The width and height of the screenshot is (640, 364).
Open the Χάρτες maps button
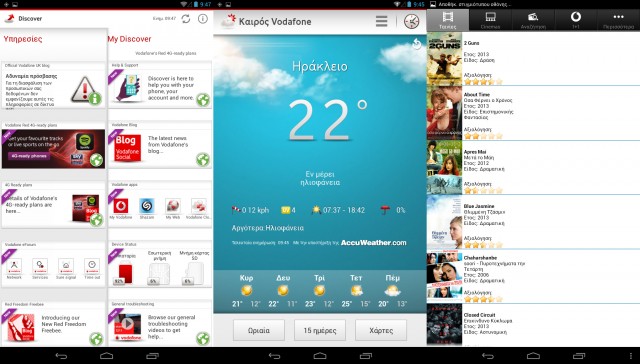pyautogui.click(x=381, y=330)
